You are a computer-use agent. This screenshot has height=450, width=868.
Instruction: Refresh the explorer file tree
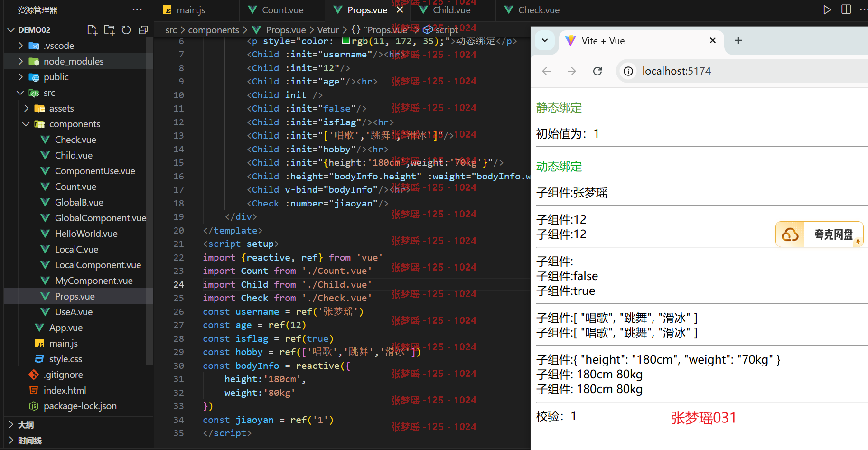pos(126,30)
